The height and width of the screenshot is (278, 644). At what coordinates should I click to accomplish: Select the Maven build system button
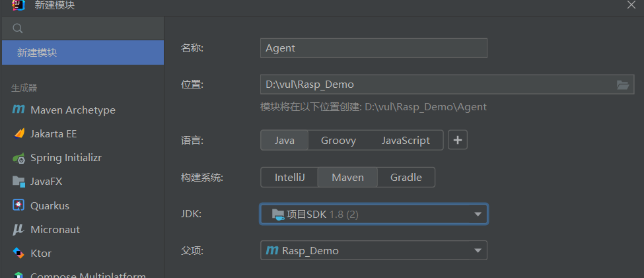tap(347, 177)
